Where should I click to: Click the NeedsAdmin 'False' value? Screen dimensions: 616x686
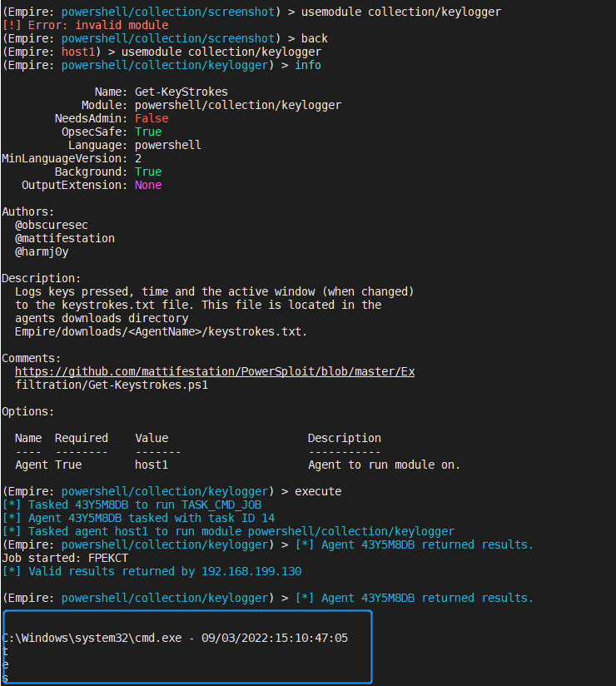(x=152, y=118)
